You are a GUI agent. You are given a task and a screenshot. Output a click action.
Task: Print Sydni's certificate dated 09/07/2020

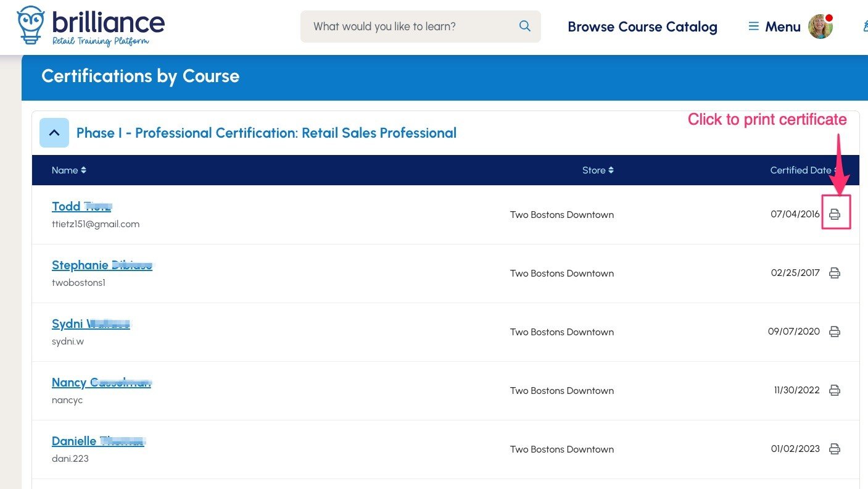pyautogui.click(x=835, y=332)
